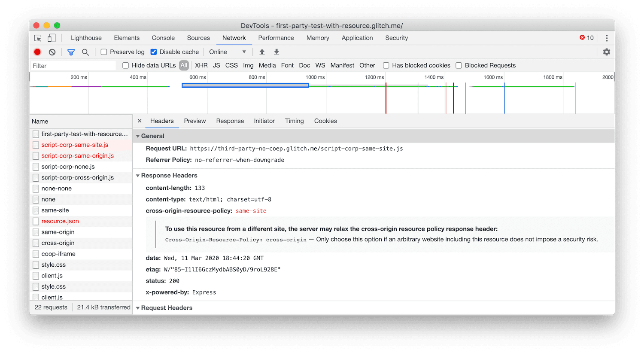This screenshot has width=644, height=353.
Task: Toggle the device emulation icon
Action: (51, 38)
